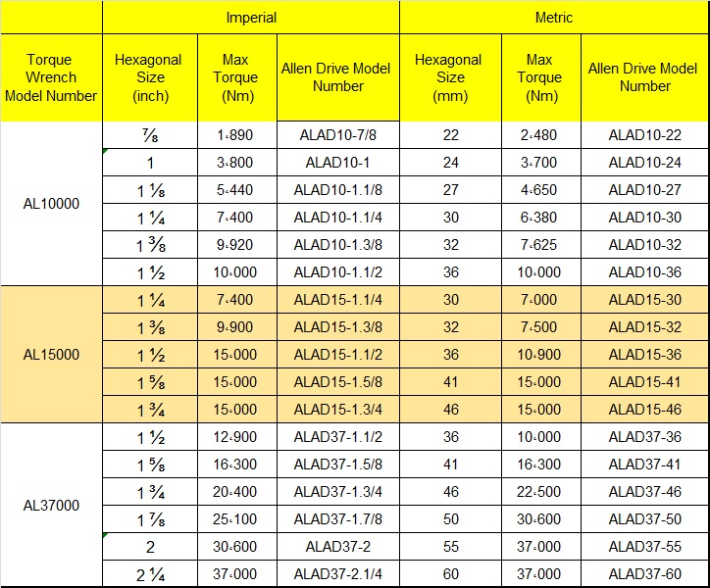Select cell ALAD37-41
Viewport: 710px width, 588px height.
645,465
